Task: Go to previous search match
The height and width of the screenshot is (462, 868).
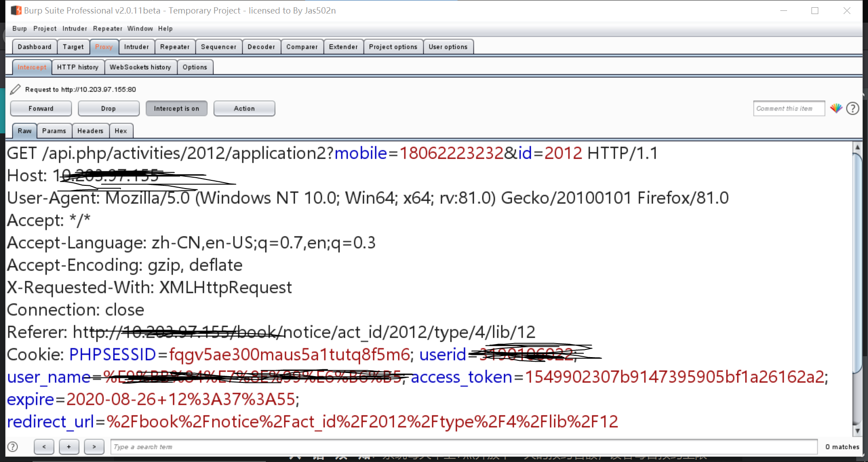Action: click(44, 447)
